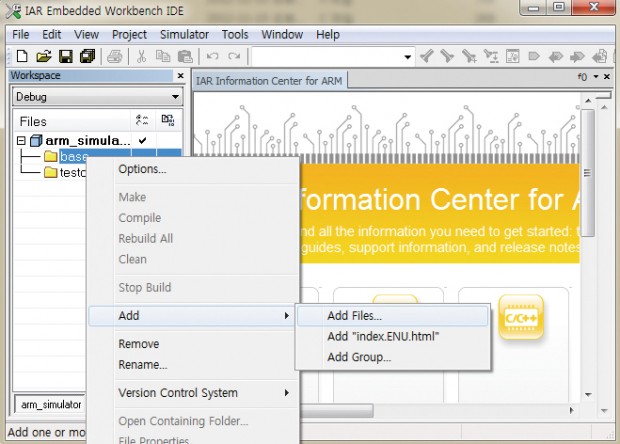Click the Find Previous toolbar icon
Screen dimensions: 620x444
(x=427, y=56)
